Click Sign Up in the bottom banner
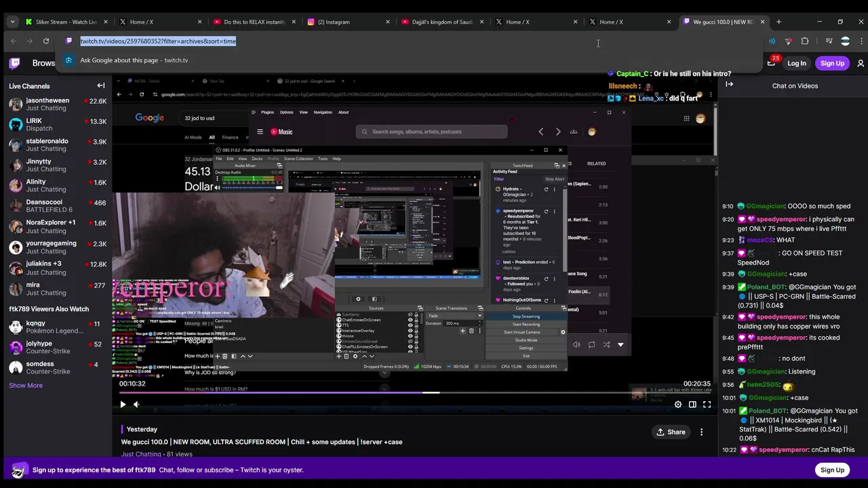This screenshot has width=868, height=488. click(832, 470)
